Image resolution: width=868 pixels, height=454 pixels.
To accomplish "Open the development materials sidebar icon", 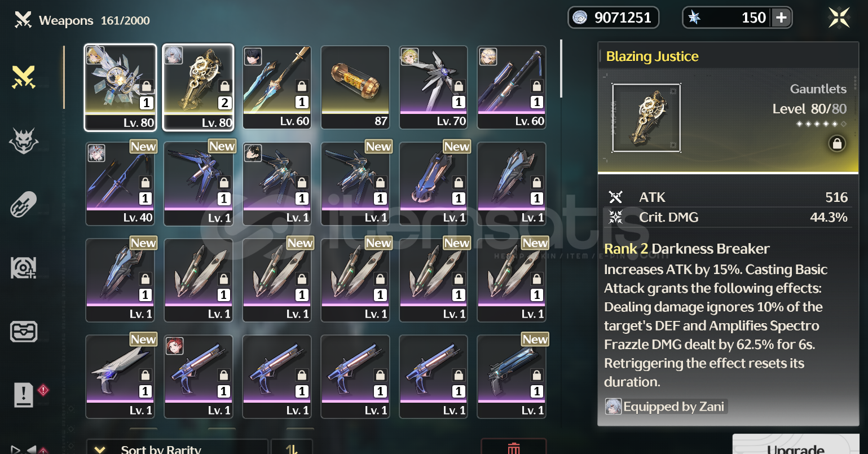I will tap(24, 267).
